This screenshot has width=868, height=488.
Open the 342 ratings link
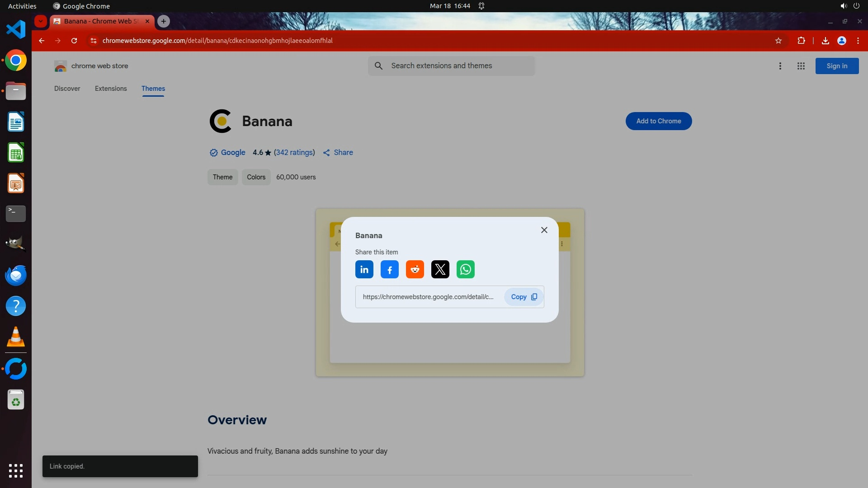(x=294, y=153)
